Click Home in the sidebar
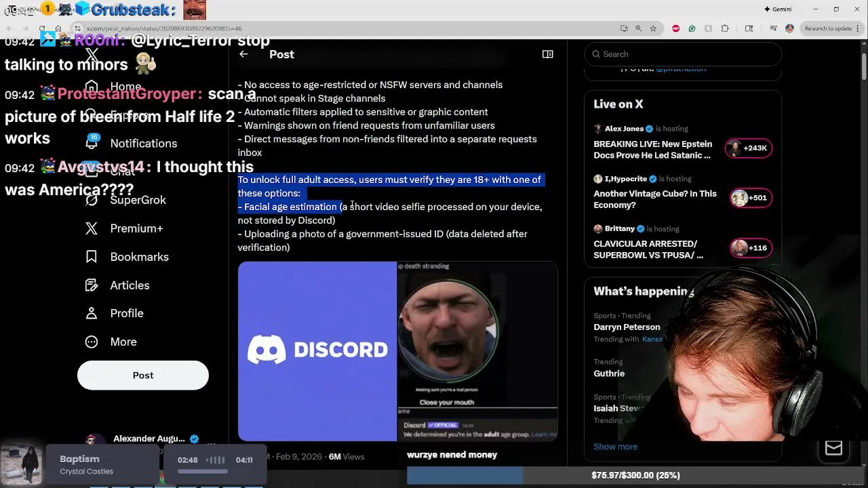 125,87
